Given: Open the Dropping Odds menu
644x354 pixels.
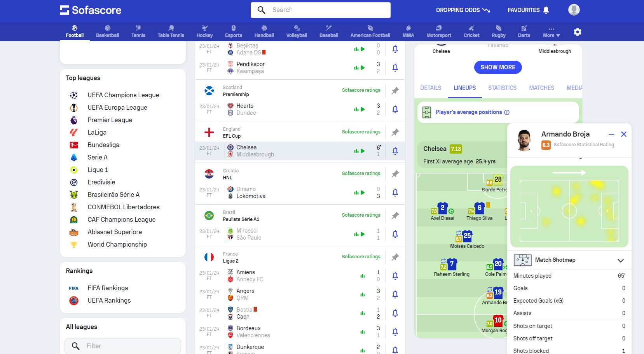Looking at the screenshot, I should [462, 10].
